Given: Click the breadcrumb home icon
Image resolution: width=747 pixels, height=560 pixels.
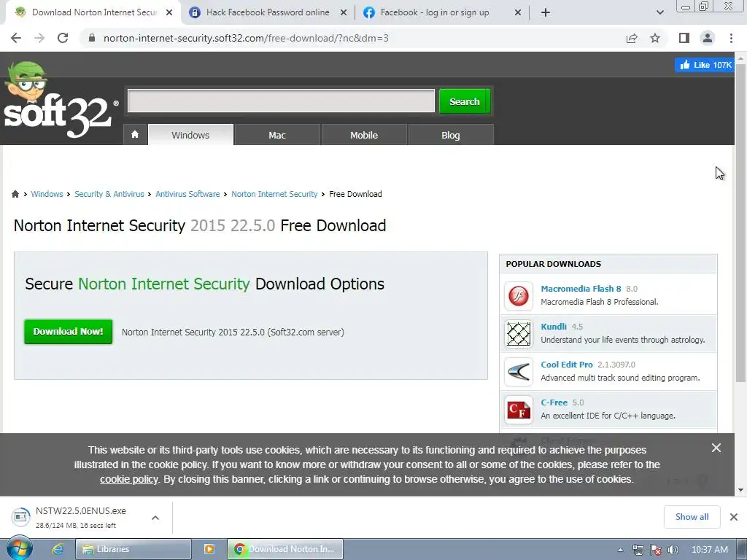Looking at the screenshot, I should [x=15, y=194].
